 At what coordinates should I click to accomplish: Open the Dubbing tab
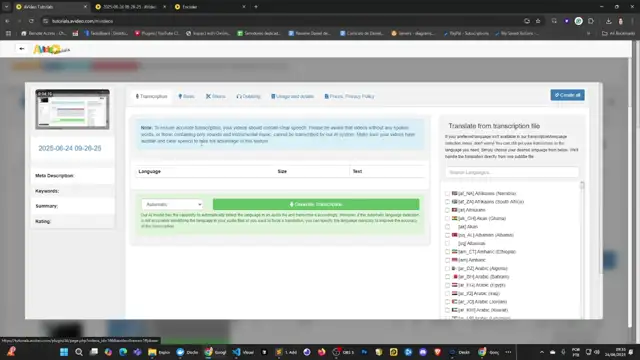[248, 96]
